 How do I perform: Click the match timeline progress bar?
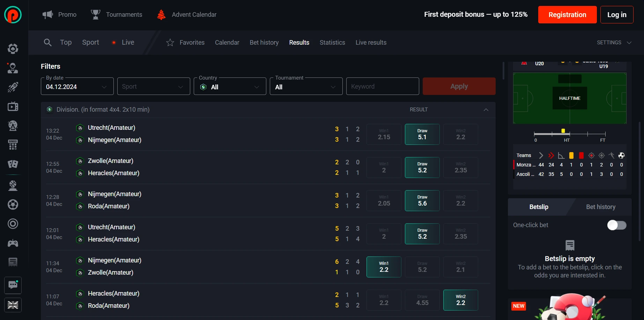pos(570,134)
